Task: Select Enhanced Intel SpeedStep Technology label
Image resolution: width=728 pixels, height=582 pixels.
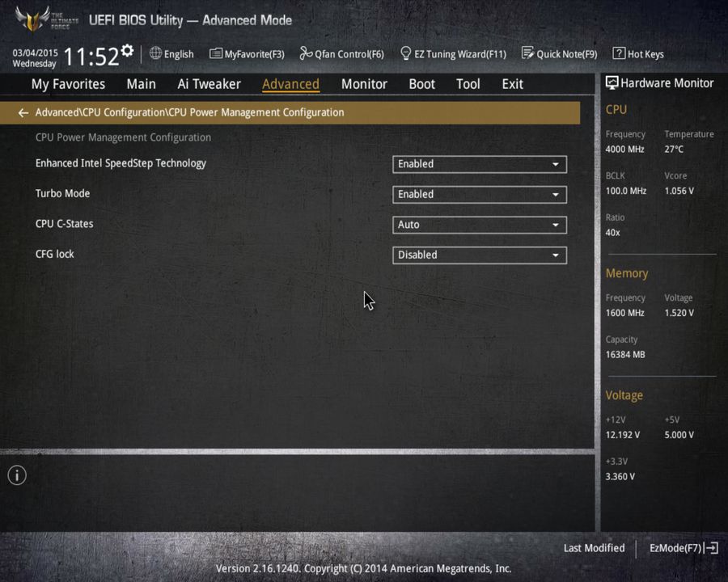Action: coord(121,163)
